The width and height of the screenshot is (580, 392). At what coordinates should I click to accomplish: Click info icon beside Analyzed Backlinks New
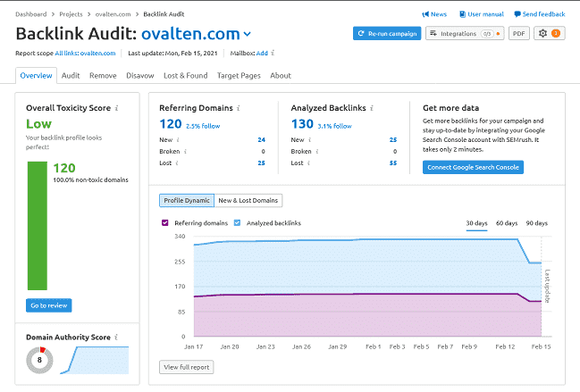click(309, 139)
